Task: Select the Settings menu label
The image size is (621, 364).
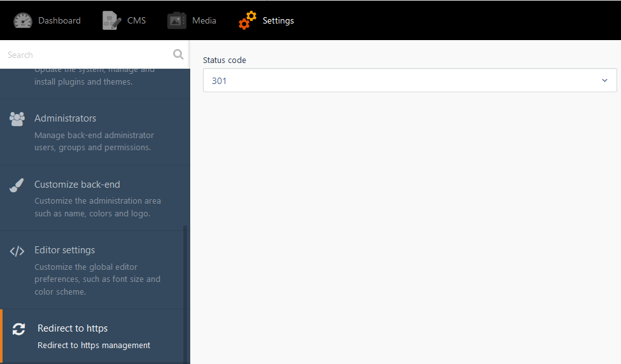Action: [x=278, y=20]
